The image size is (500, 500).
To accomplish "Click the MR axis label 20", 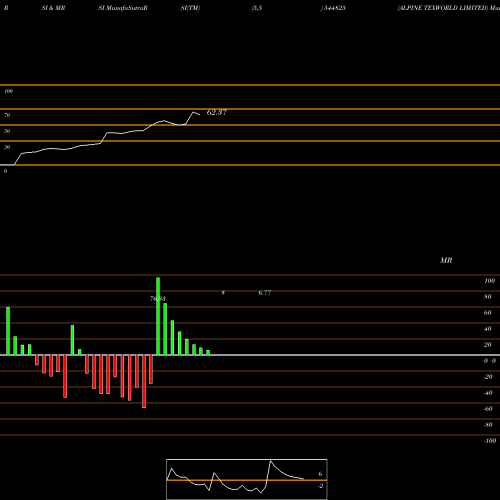I will coord(488,345).
